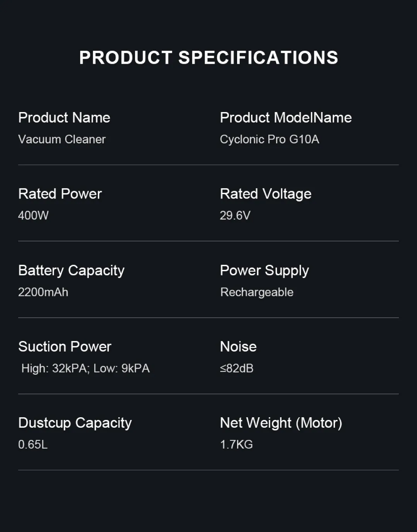Click the Dustcup Capacity label
This screenshot has height=532, width=417.
pos(75,423)
